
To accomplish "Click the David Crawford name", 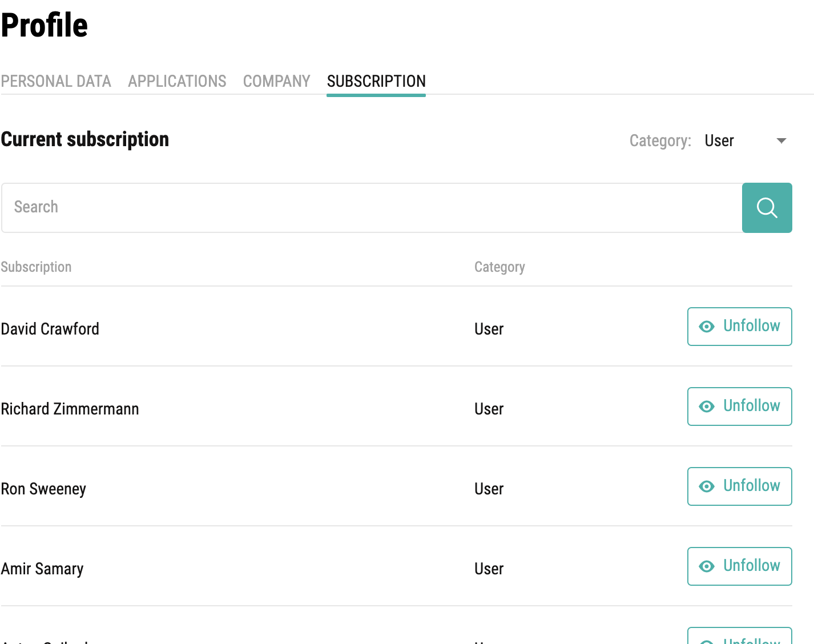I will [50, 329].
